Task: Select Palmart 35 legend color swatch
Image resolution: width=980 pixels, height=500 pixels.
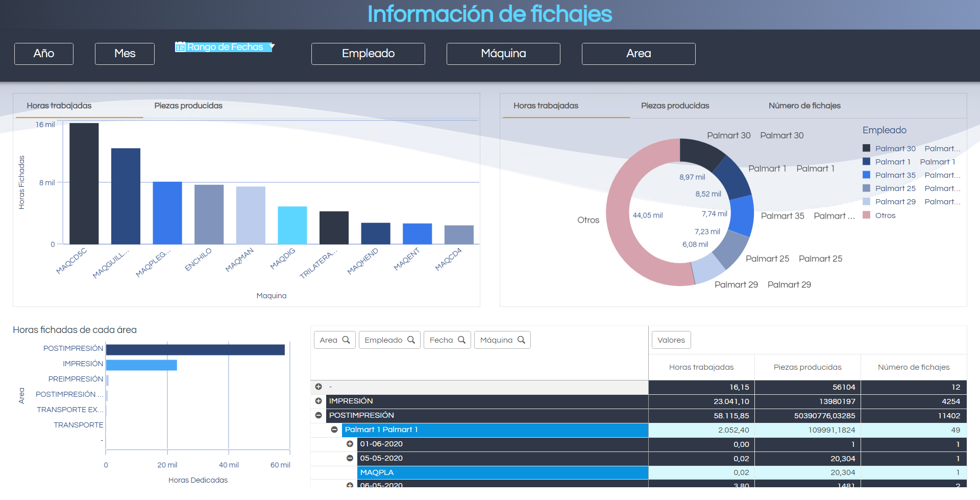Action: point(866,175)
